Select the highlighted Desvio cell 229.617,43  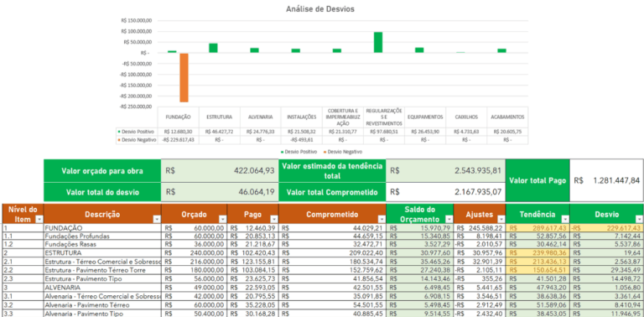(x=606, y=228)
